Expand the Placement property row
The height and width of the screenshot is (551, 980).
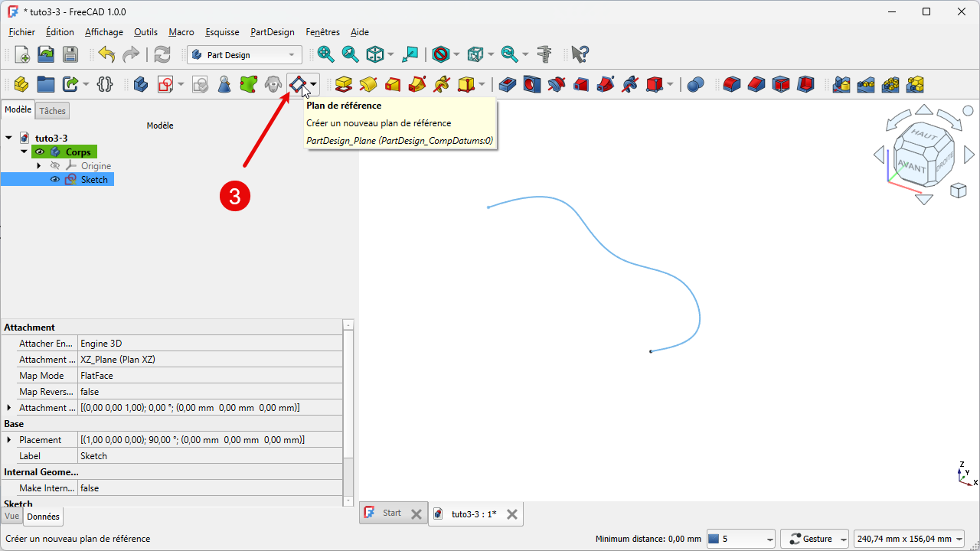[9, 440]
